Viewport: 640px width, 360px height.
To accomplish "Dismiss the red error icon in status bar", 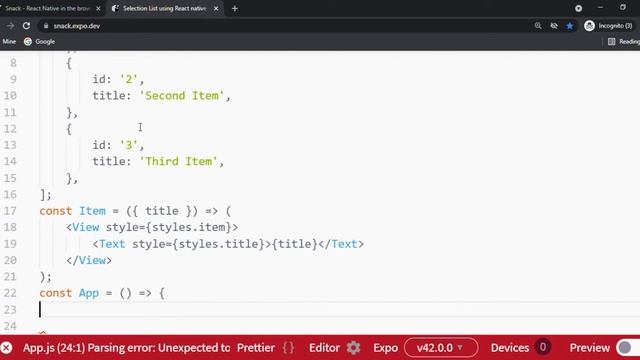I will pos(7,348).
